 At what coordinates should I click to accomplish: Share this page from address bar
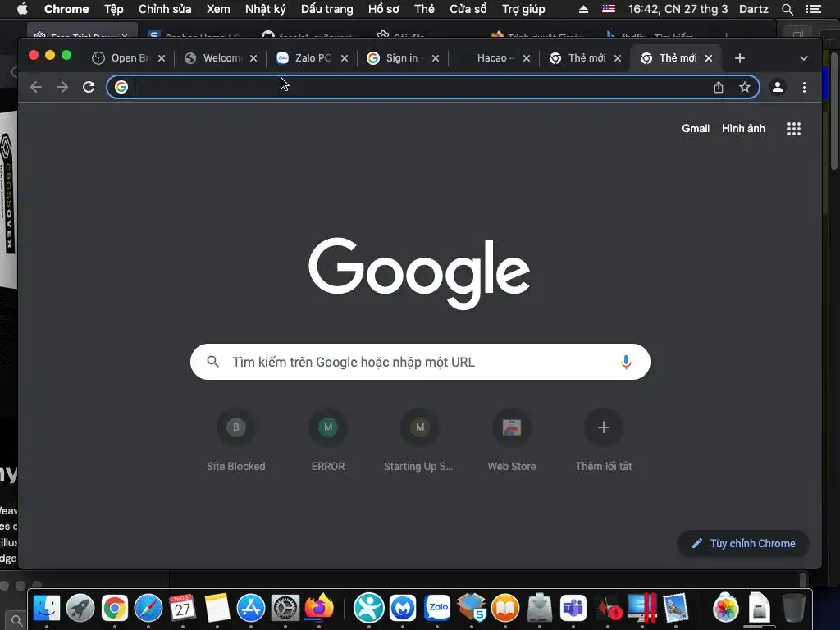tap(719, 87)
